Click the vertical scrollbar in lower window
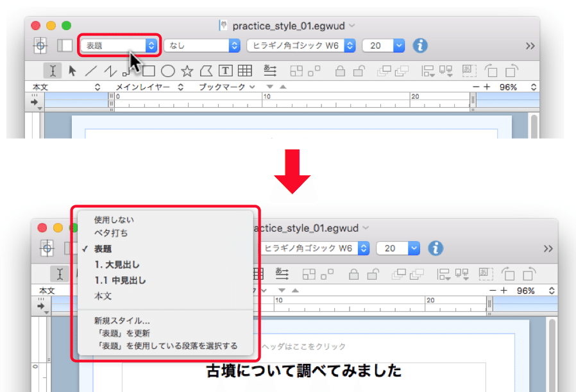 tap(551, 355)
